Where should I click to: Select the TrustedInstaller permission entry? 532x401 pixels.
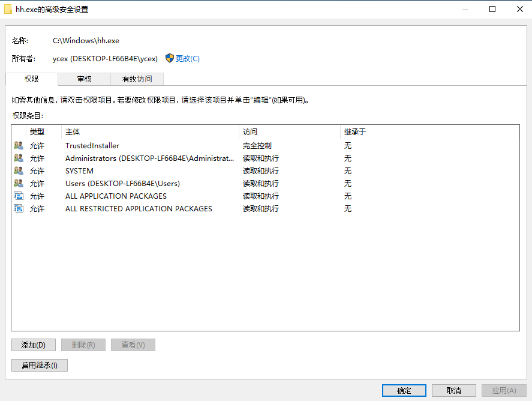coord(265,146)
